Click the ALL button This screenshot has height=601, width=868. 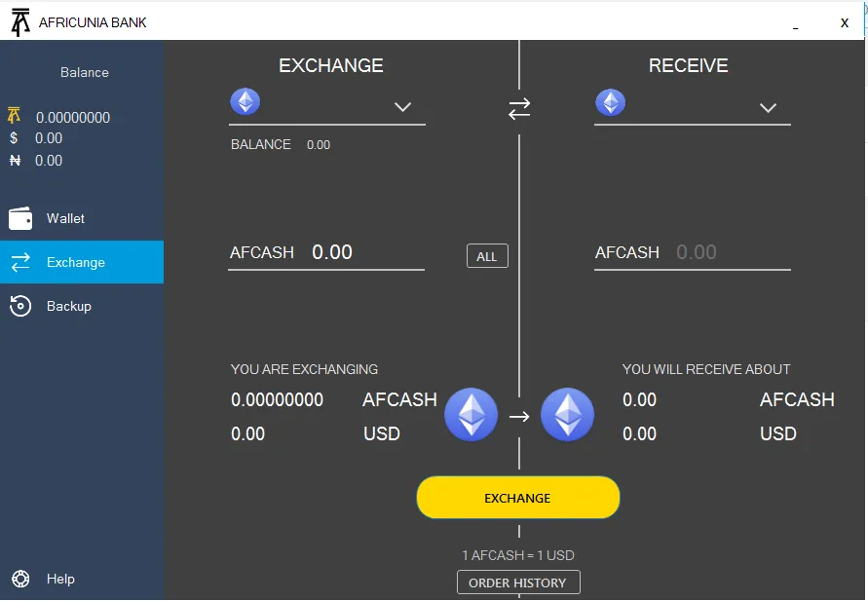tap(487, 256)
